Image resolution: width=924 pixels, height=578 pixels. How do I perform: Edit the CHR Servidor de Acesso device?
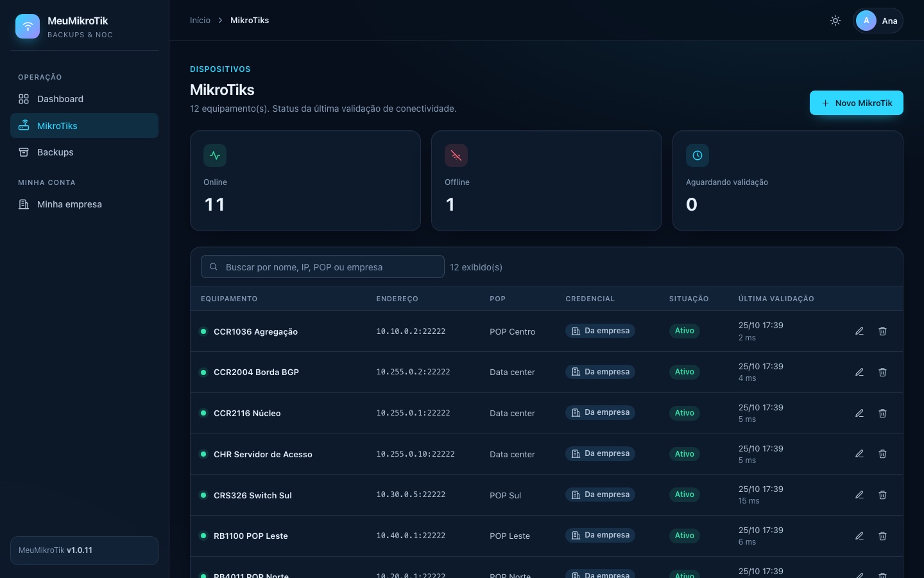pos(860,454)
